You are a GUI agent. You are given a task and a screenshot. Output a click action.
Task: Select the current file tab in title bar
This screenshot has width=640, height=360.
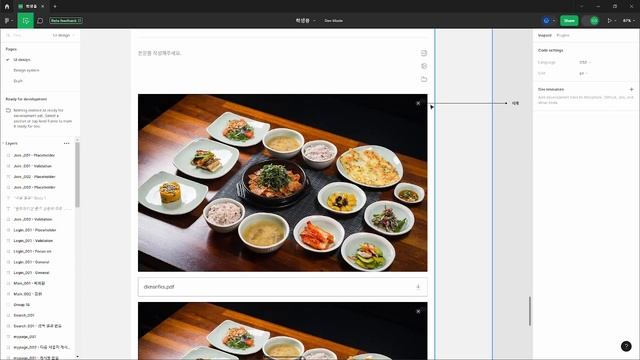coord(31,7)
